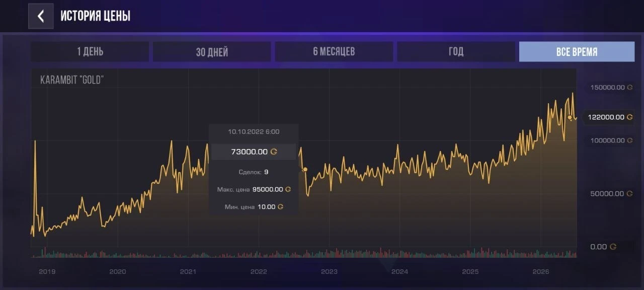Click the coin icon next to 0.00
This screenshot has width=644, height=290.
click(x=613, y=247)
